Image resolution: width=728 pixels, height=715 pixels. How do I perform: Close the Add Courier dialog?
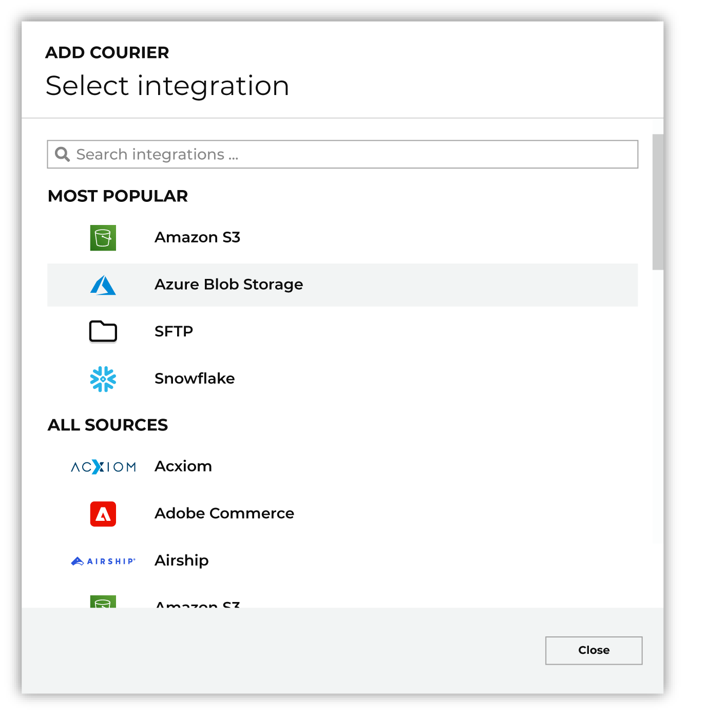click(594, 651)
